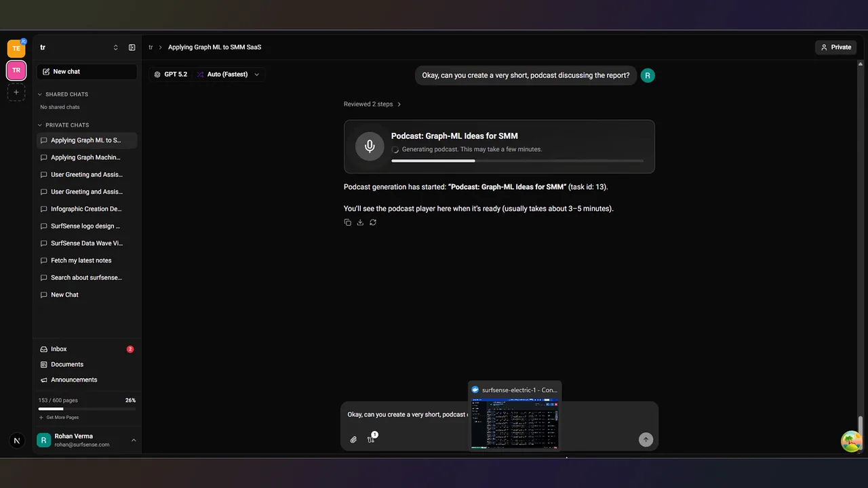The height and width of the screenshot is (488, 868).
Task: Send the message with arrow button
Action: (x=646, y=440)
